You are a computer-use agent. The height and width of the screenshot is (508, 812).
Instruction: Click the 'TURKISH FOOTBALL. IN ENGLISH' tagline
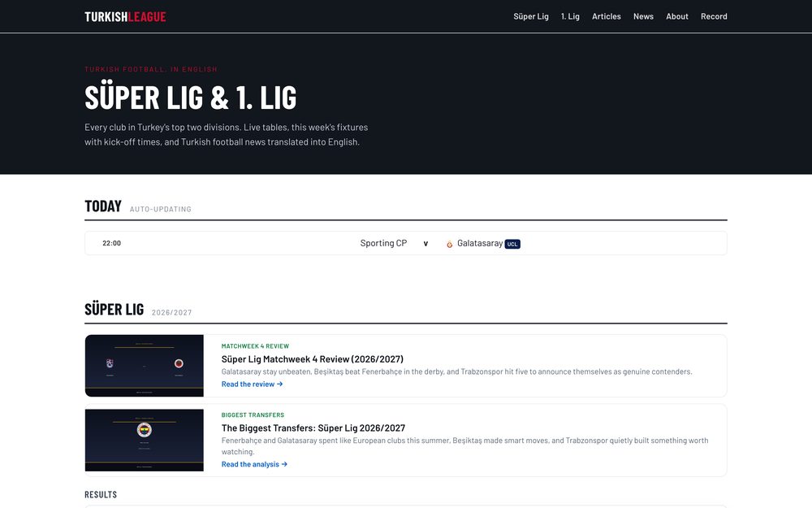click(151, 69)
